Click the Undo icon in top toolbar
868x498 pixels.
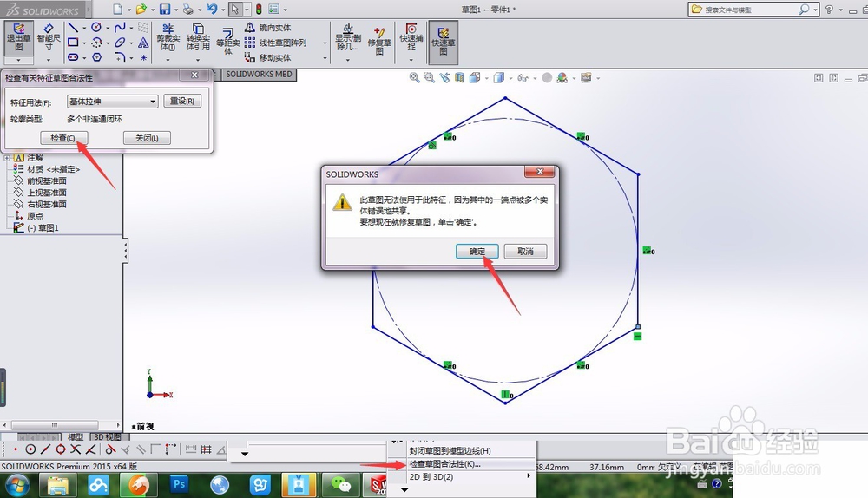click(x=212, y=10)
